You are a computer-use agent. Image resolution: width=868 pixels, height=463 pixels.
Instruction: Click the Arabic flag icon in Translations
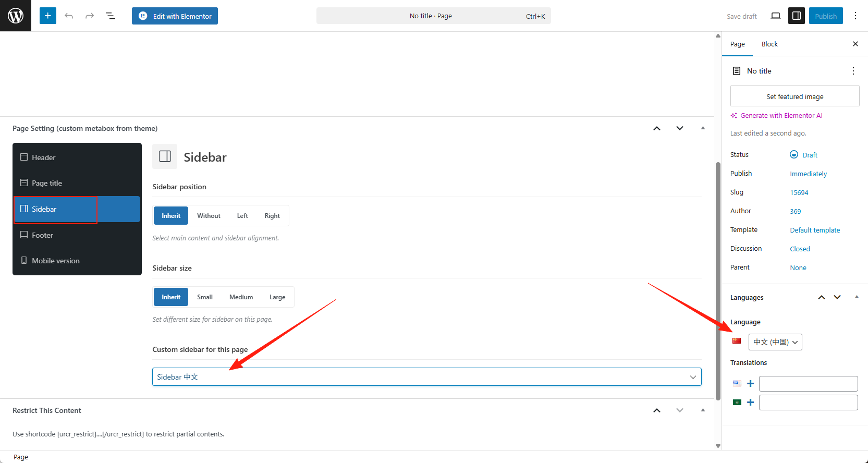click(x=737, y=403)
